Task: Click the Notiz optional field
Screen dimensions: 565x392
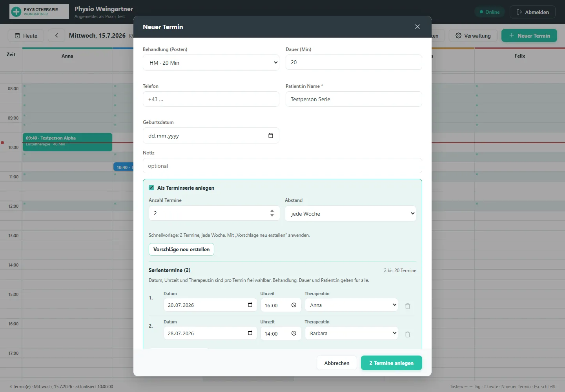Action: click(x=282, y=166)
